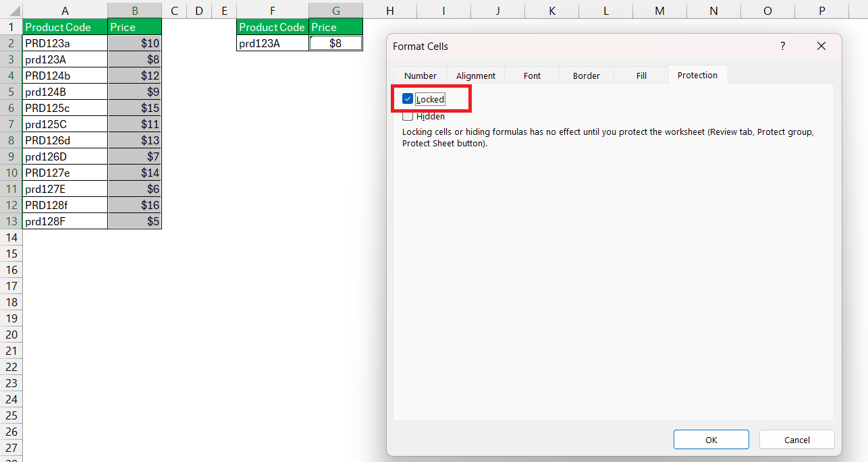The image size is (868, 462).
Task: Close the Format Cells dialog
Action: 821,46
